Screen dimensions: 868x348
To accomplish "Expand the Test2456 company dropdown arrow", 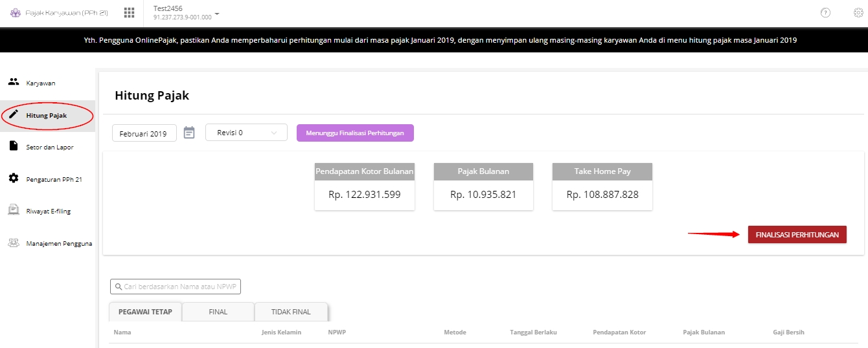I will pos(217,14).
